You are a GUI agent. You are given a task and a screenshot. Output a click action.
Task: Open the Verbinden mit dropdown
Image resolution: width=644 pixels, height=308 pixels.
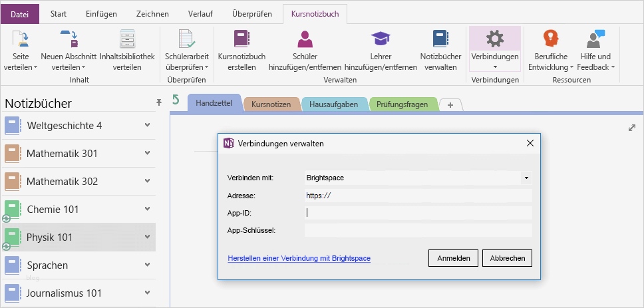[526, 178]
